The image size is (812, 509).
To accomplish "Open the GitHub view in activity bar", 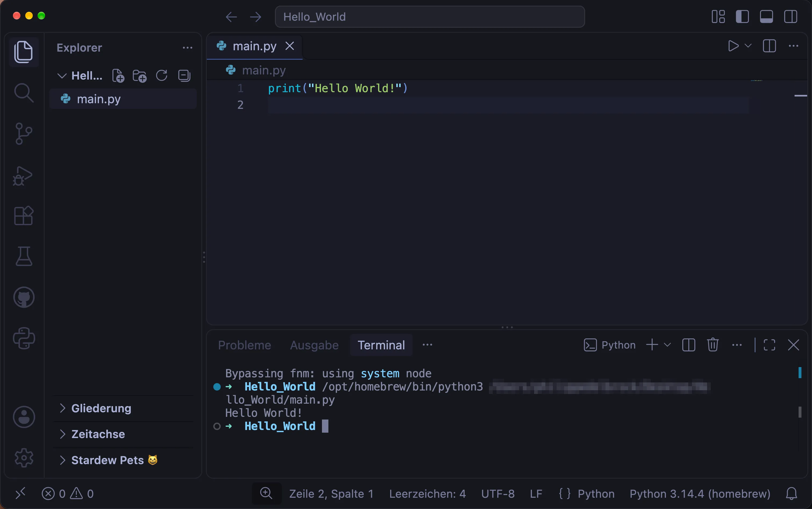I will pos(24,297).
